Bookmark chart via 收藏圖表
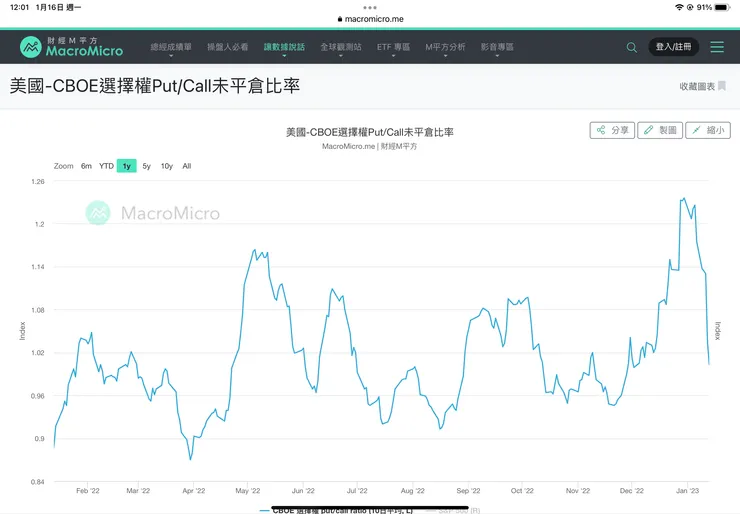The image size is (740, 514). (x=702, y=86)
